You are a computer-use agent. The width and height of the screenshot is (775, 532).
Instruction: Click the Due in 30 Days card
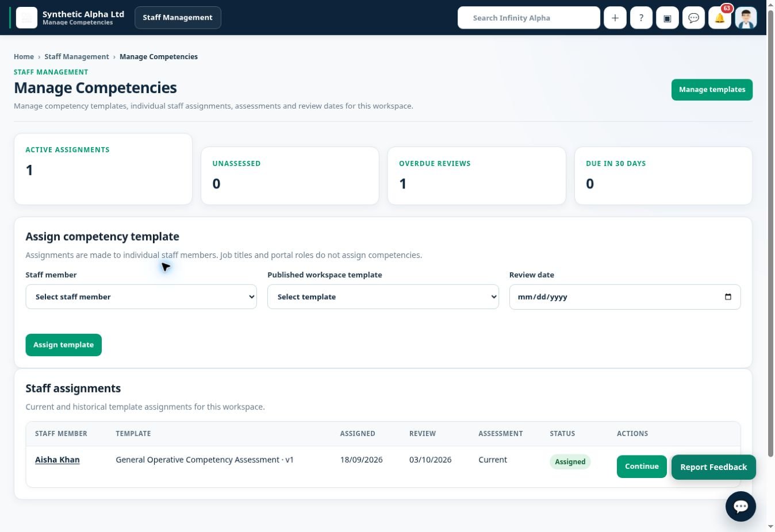[x=663, y=176]
